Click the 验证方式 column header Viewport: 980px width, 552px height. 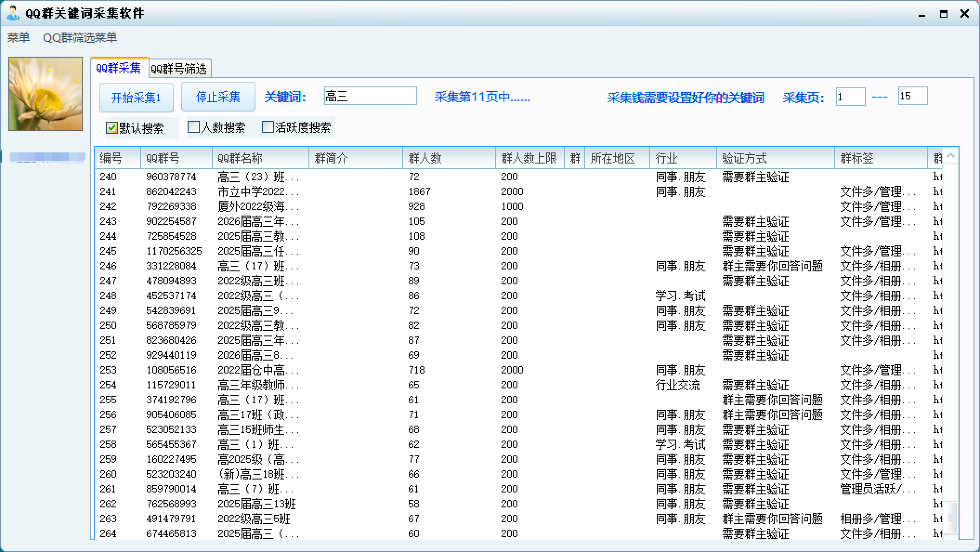click(776, 158)
